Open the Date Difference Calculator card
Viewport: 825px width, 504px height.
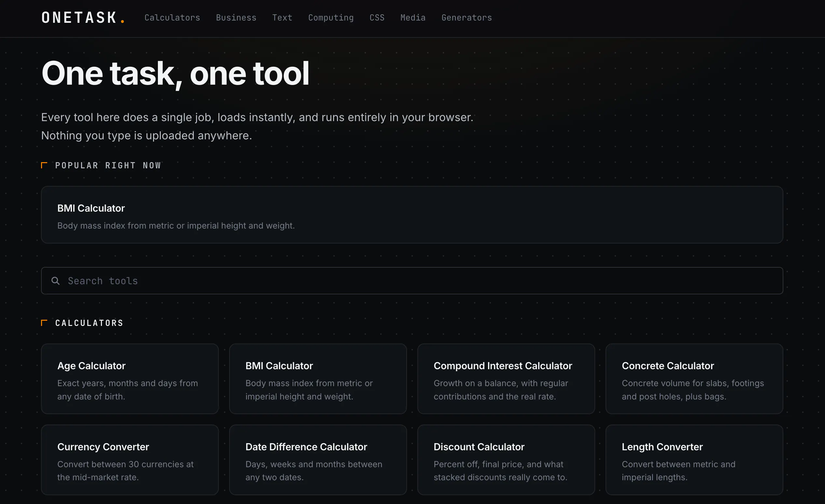(318, 460)
